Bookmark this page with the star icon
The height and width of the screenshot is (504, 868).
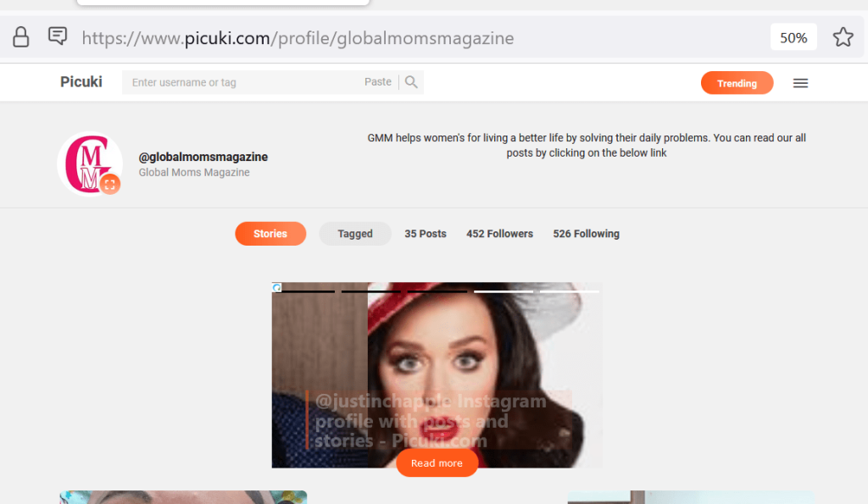pyautogui.click(x=843, y=37)
